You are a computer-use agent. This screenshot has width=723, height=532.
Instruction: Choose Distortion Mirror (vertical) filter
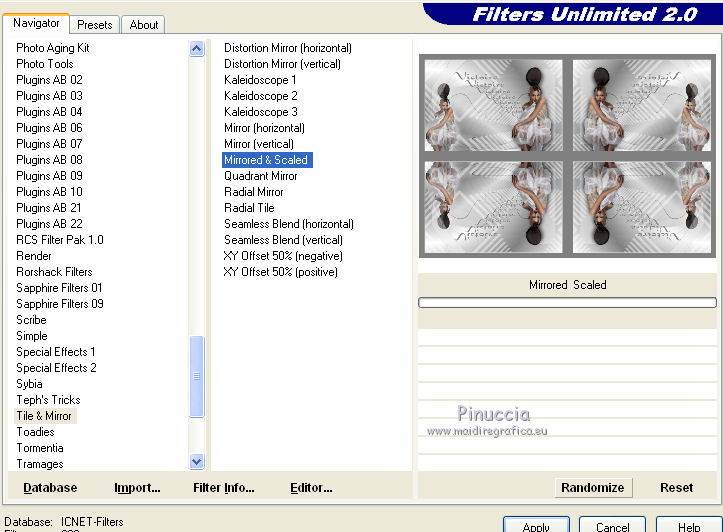point(282,64)
